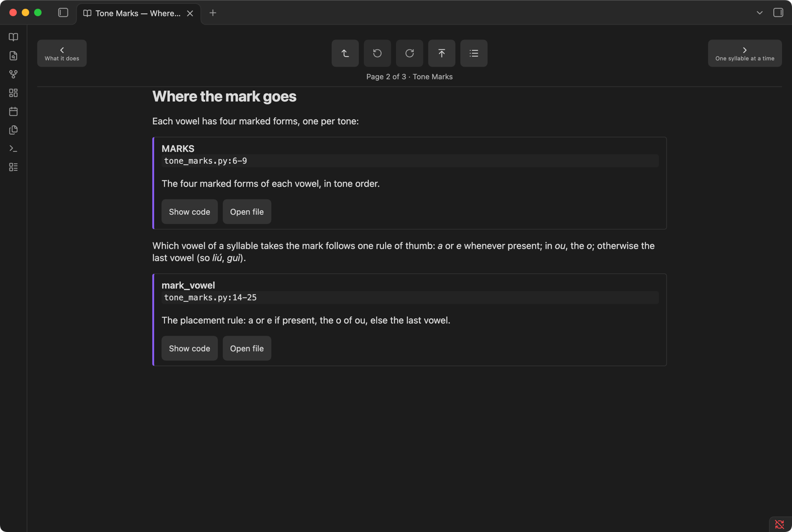Open the list layout icon in sidebar
Screen dimensions: 792x532
point(13,167)
